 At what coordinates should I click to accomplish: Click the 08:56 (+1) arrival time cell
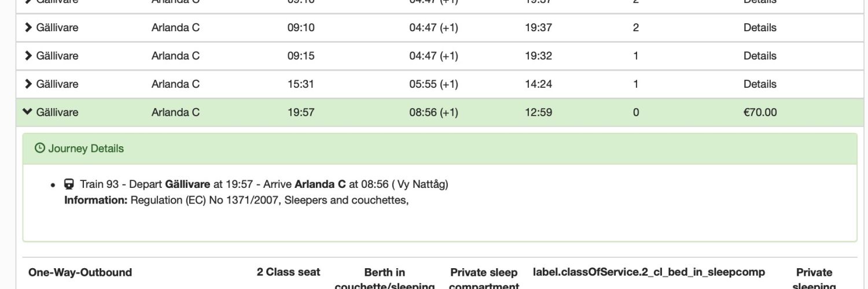pyautogui.click(x=433, y=112)
